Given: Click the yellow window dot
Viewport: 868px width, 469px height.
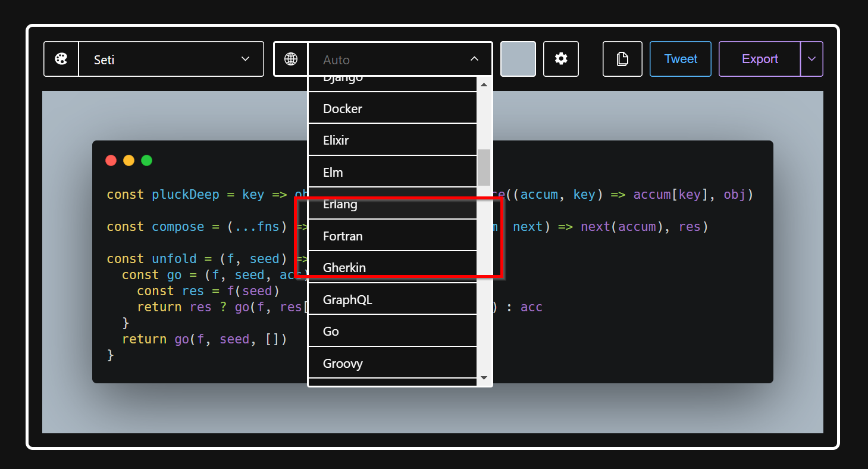Looking at the screenshot, I should coord(129,160).
